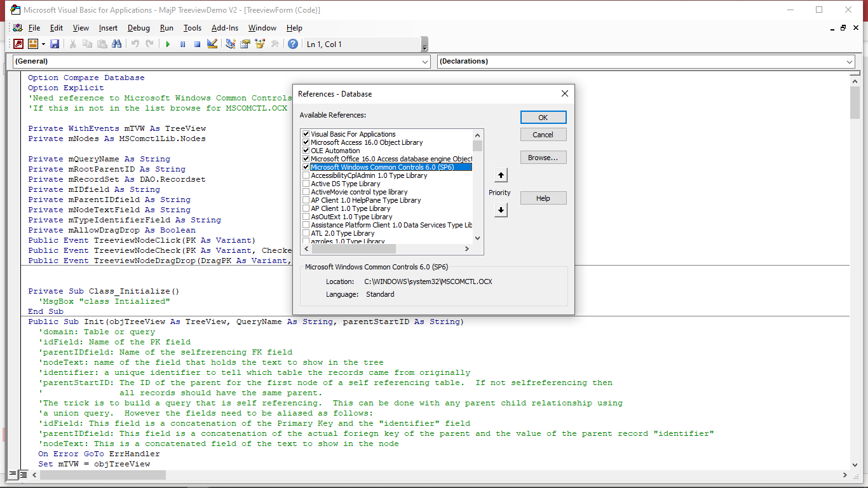
Task: Check AP Client 1.0 HelpPane Type Library
Action: click(x=306, y=200)
